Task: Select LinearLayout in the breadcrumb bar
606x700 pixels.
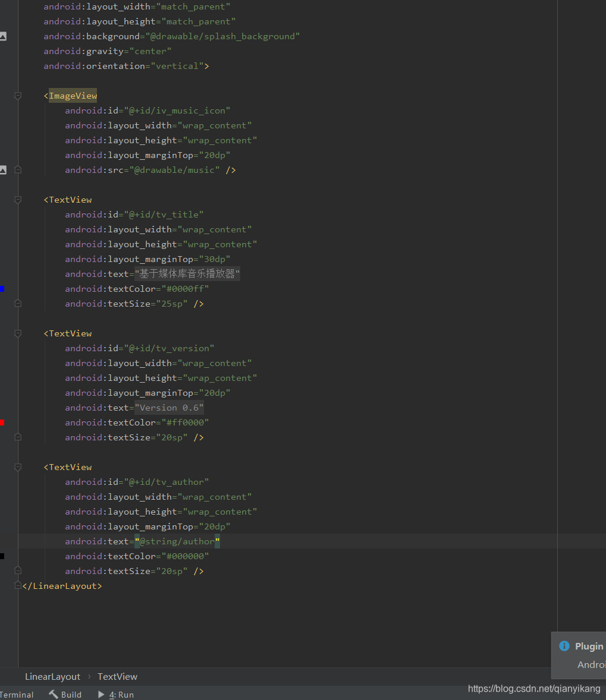Action: tap(53, 677)
